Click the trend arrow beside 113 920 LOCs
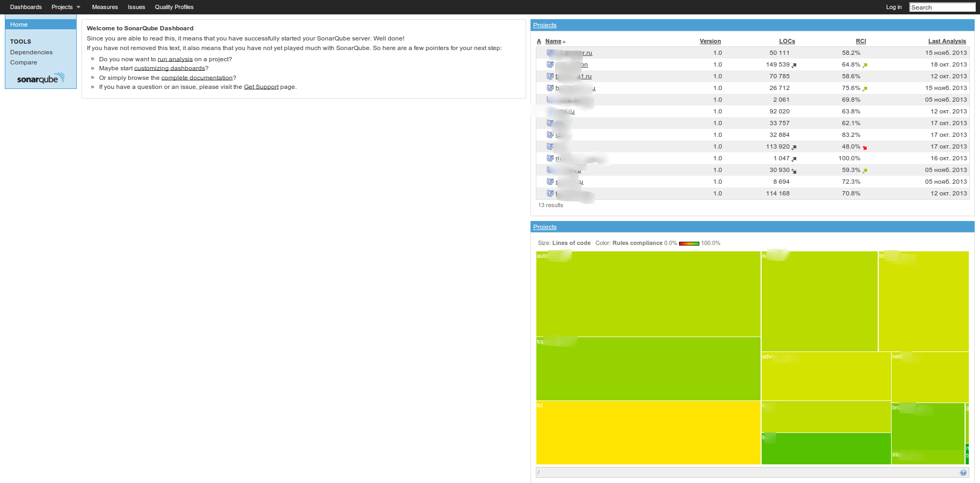This screenshot has width=980, height=483. 794,147
